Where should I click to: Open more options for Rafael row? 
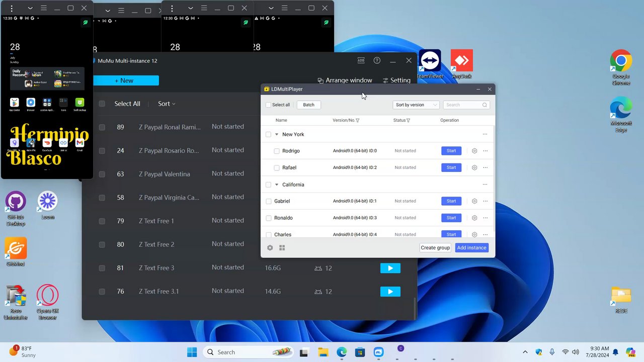(x=485, y=167)
